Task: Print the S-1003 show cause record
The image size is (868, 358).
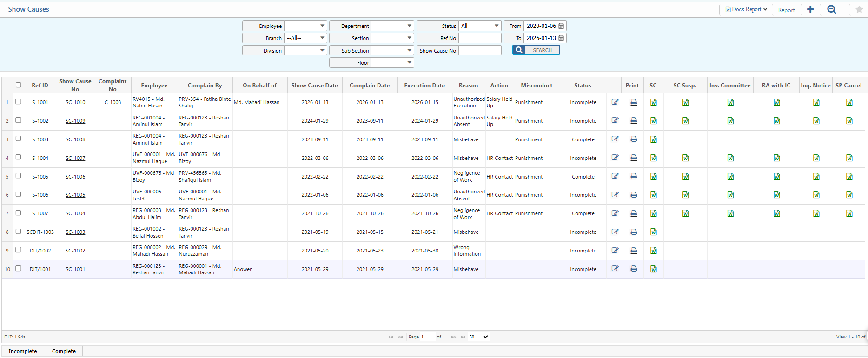Action: (x=634, y=139)
